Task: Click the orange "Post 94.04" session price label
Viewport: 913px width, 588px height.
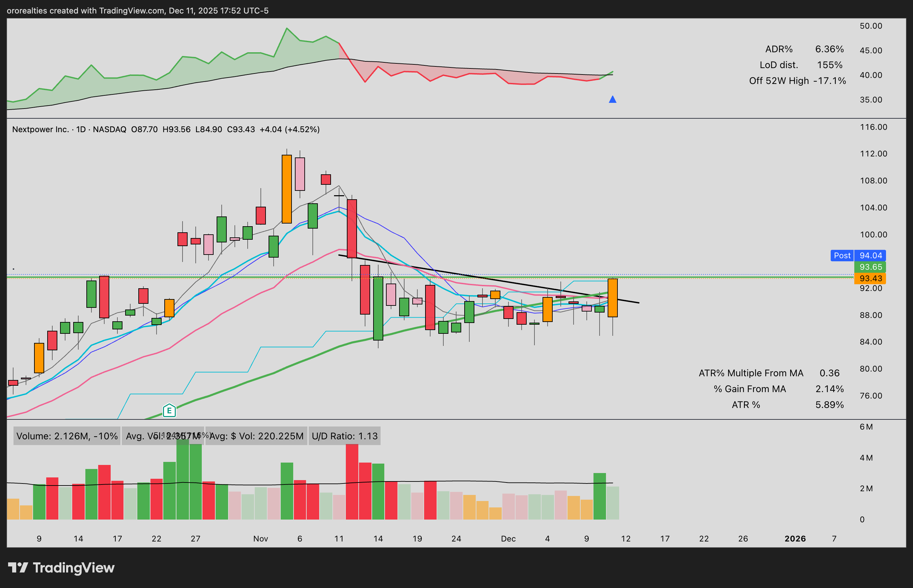Action: pyautogui.click(x=859, y=256)
